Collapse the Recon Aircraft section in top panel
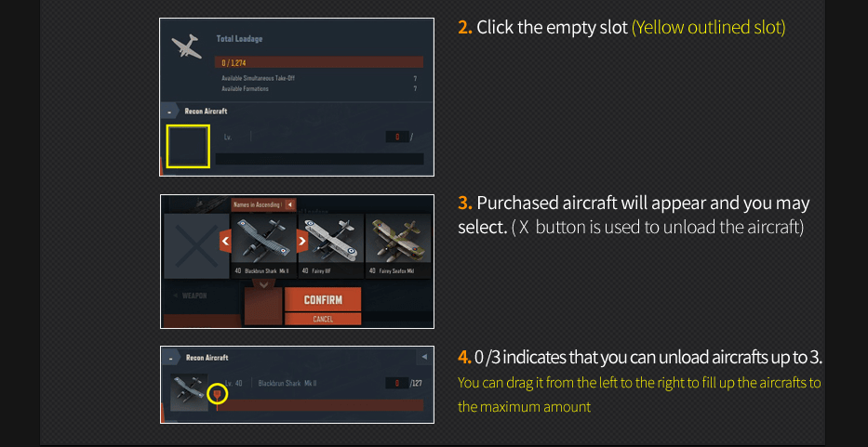 [169, 112]
